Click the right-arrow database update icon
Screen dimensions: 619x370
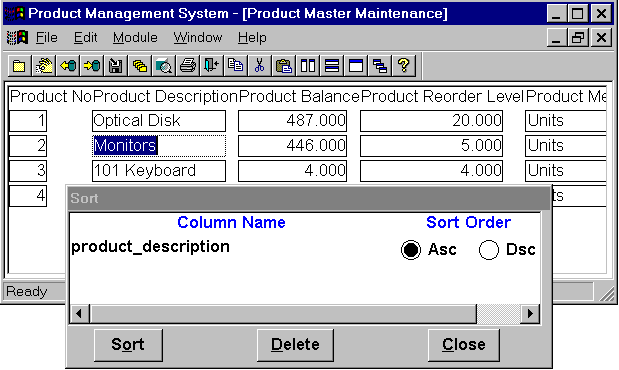92,66
